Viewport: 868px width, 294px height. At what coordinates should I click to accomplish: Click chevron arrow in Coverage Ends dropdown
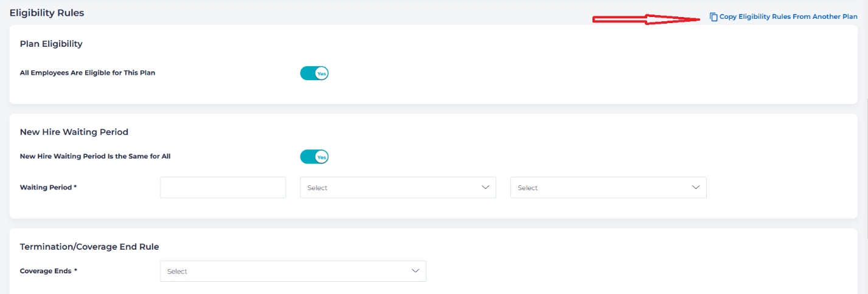[415, 271]
